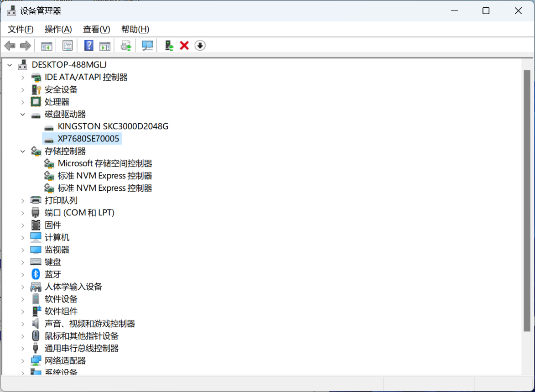Select the first 标准 NVM Express 控制器 entry
The height and width of the screenshot is (392, 535).
click(105, 176)
